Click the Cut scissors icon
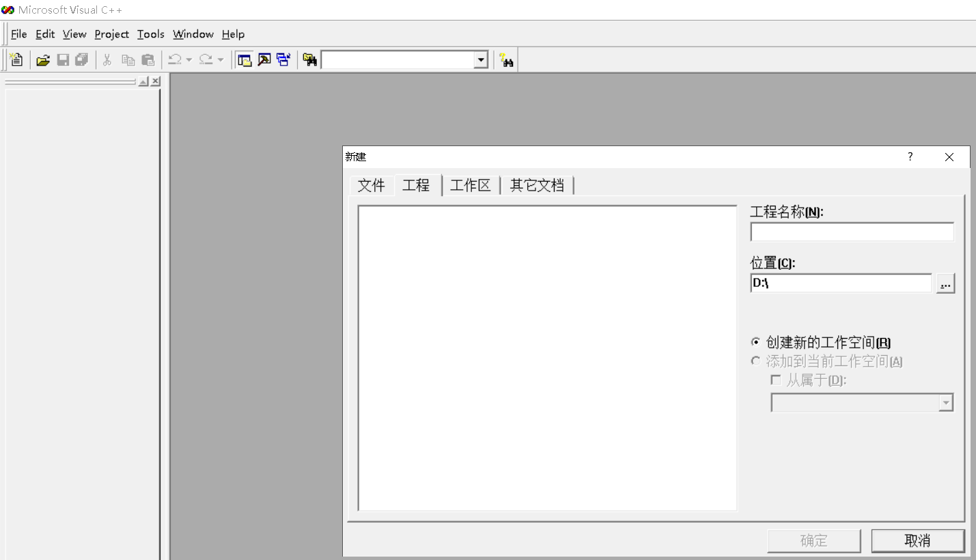 (107, 60)
